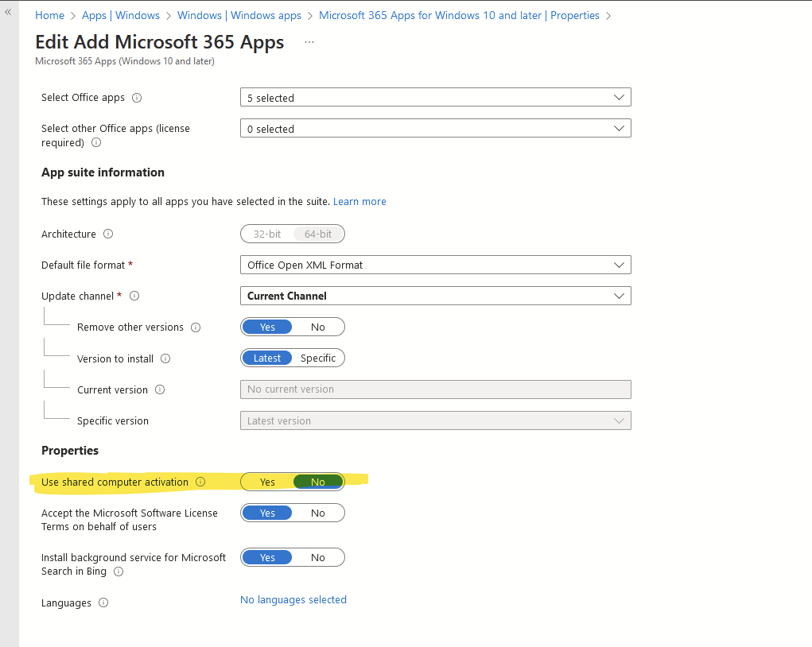Click the info icon beside Update channel
Screen dimensions: 812x647
134,296
